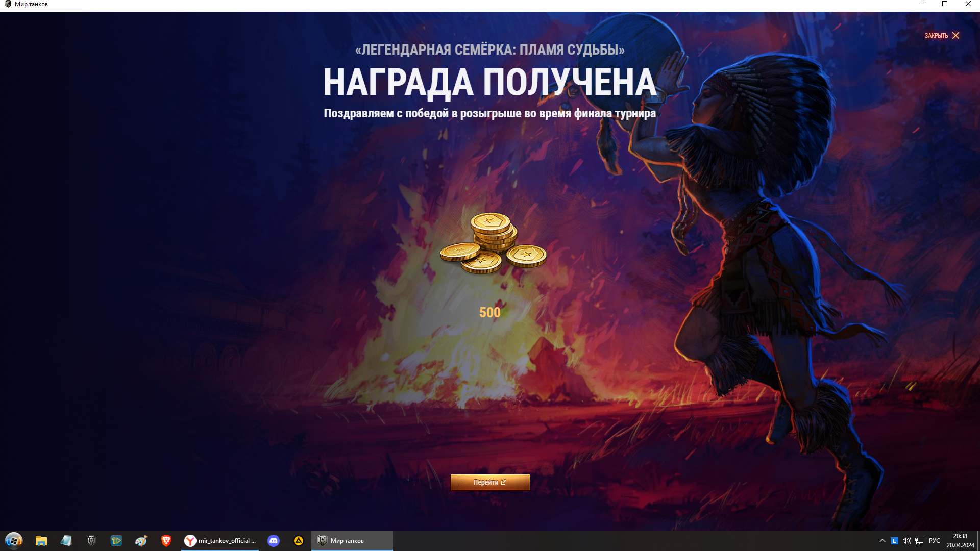The width and height of the screenshot is (980, 551).
Task: Open File Explorer from the taskbar
Action: tap(41, 540)
